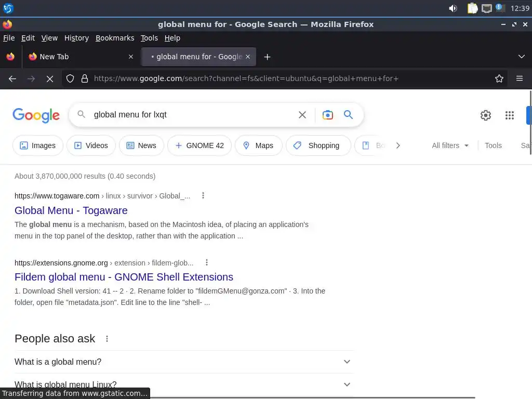
Task: Close the Google search tab
Action: pos(248,57)
